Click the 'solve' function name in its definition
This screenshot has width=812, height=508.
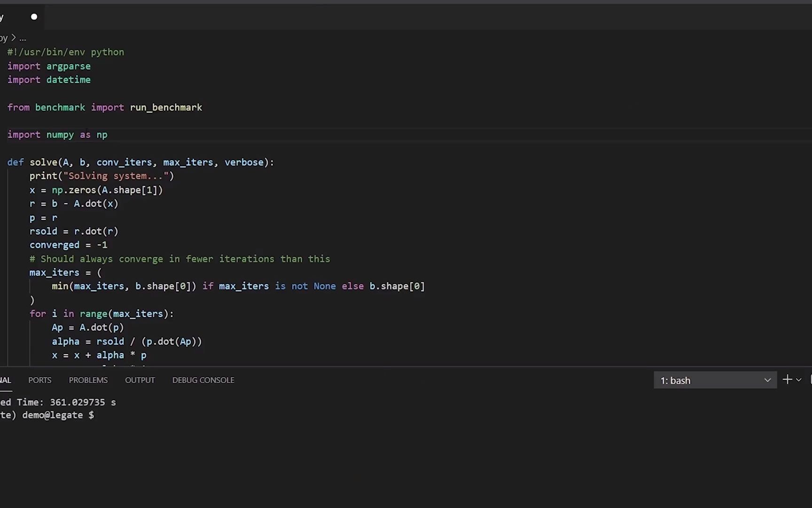[43, 162]
